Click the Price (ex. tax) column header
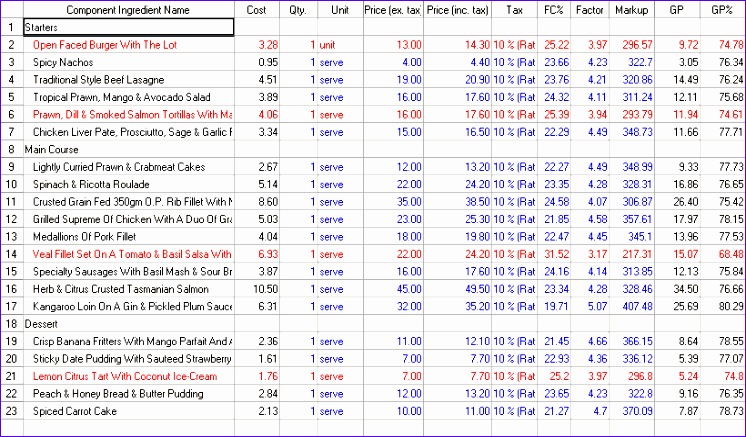The height and width of the screenshot is (437, 746). pyautogui.click(x=392, y=10)
